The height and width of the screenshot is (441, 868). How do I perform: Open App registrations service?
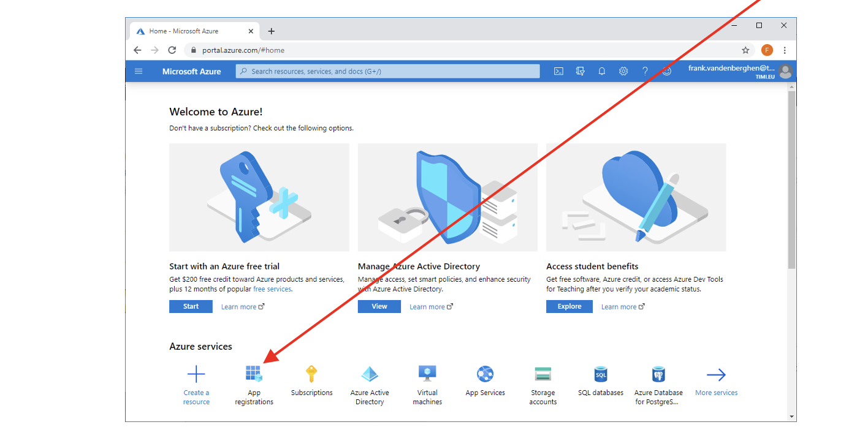[x=254, y=374]
